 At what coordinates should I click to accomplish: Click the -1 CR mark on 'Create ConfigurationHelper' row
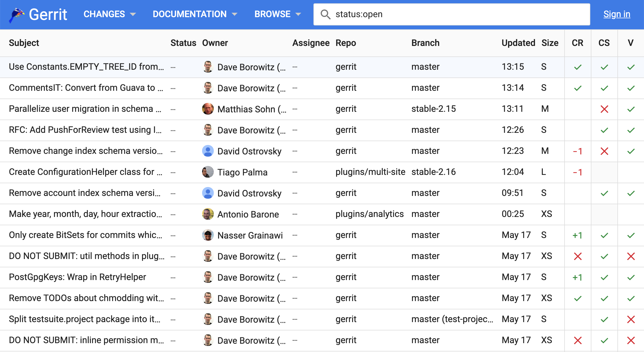click(577, 172)
